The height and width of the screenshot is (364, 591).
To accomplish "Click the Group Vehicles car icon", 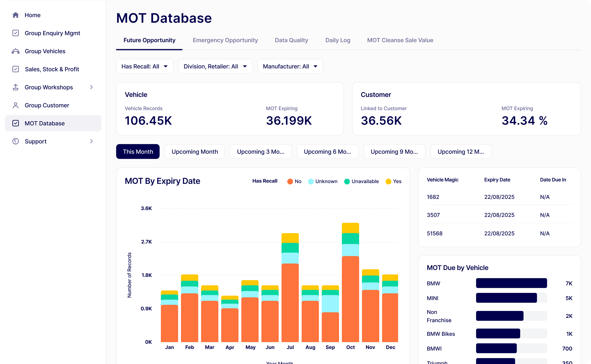I will tap(16, 51).
